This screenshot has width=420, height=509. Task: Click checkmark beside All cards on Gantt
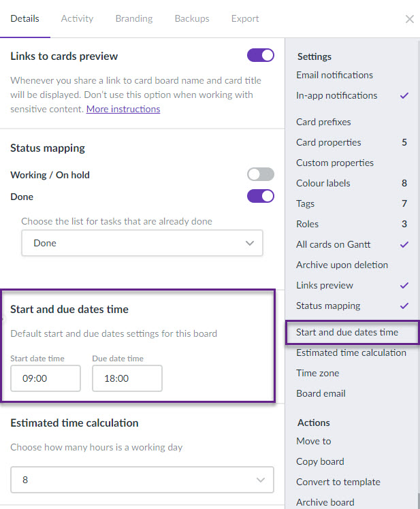coord(404,244)
